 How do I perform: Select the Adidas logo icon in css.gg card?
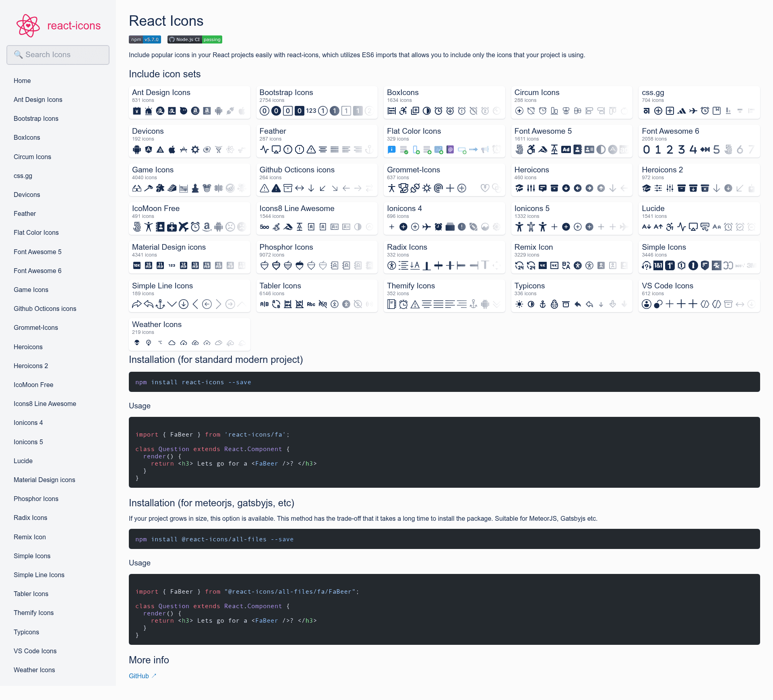(682, 111)
